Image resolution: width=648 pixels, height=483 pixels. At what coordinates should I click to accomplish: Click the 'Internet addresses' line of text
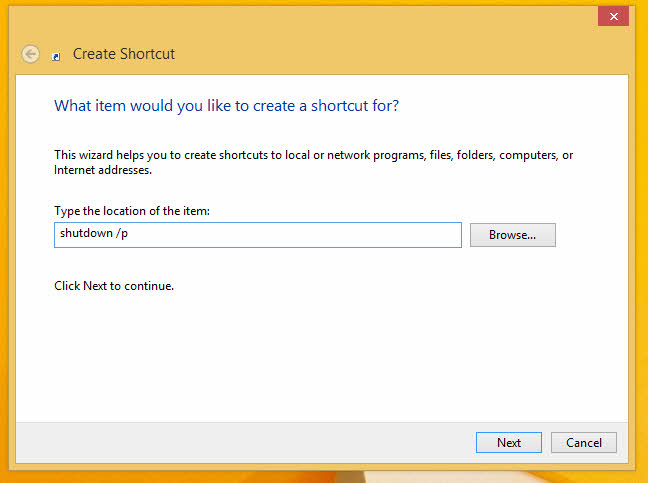[103, 170]
